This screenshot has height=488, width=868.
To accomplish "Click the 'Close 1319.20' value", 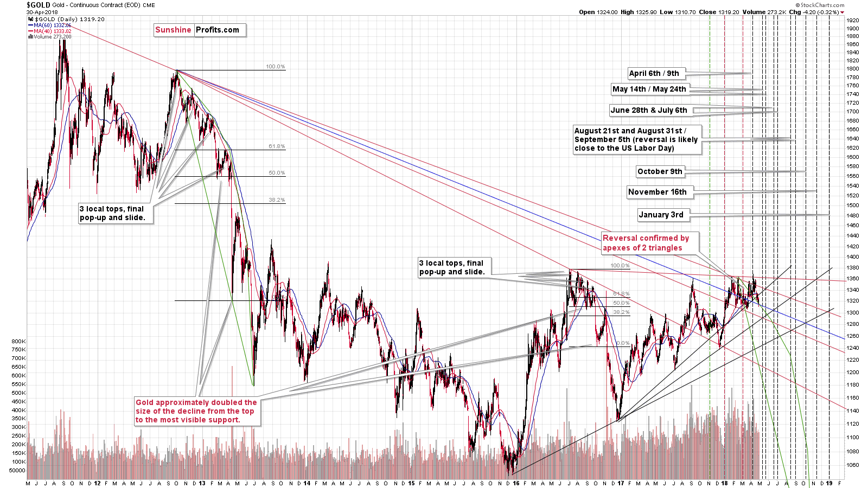I will pyautogui.click(x=719, y=12).
